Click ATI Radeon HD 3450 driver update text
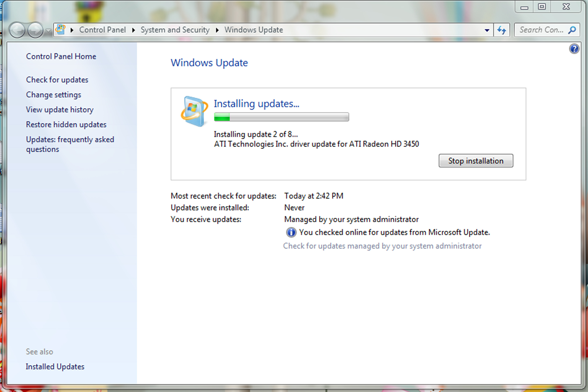 [316, 144]
